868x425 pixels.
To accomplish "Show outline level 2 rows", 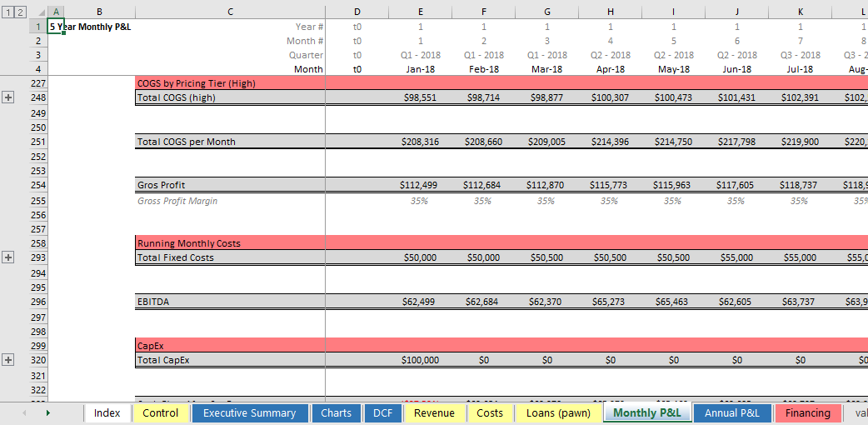I will (x=20, y=11).
